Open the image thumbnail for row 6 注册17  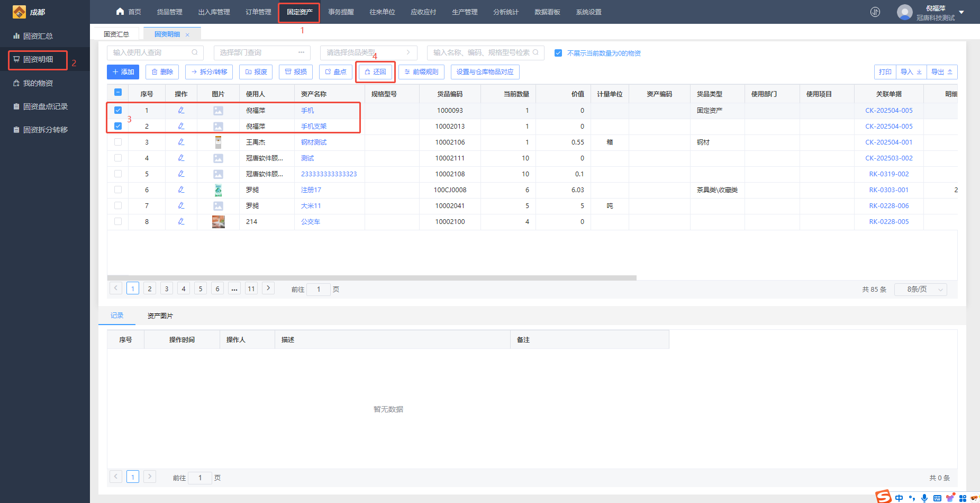tap(218, 190)
